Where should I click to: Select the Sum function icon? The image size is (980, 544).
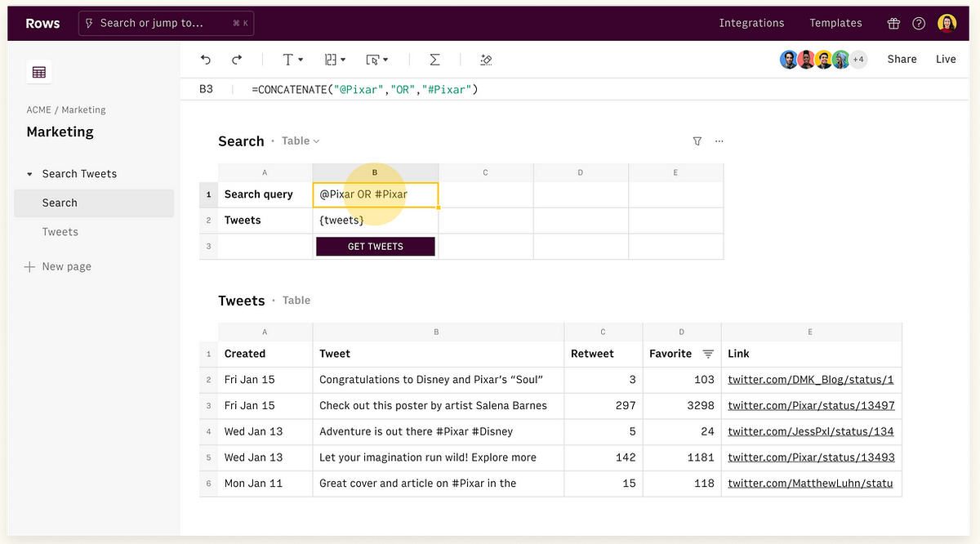point(434,59)
